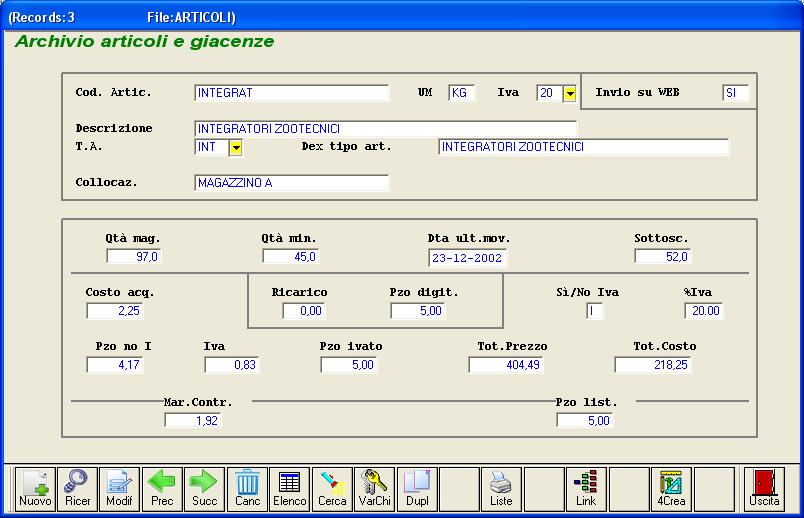The image size is (804, 518).
Task: Click the Link diagram icon
Action: (586, 489)
